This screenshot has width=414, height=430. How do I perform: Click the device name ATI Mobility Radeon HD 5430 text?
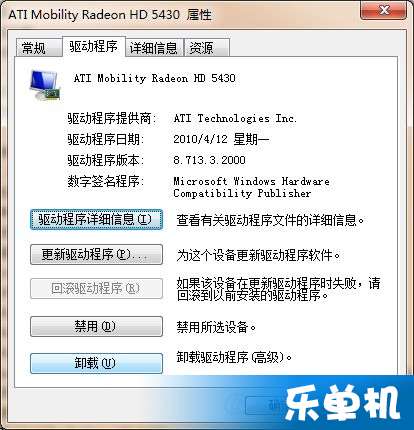155,78
